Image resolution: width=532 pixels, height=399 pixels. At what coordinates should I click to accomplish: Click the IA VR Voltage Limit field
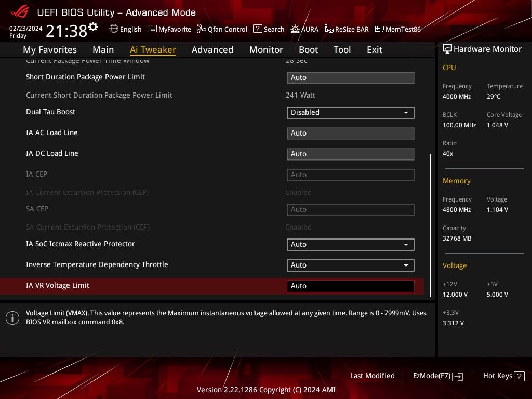pyautogui.click(x=351, y=286)
